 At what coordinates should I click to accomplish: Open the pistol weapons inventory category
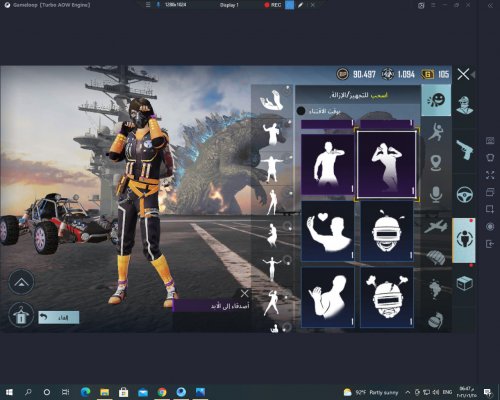tap(465, 150)
